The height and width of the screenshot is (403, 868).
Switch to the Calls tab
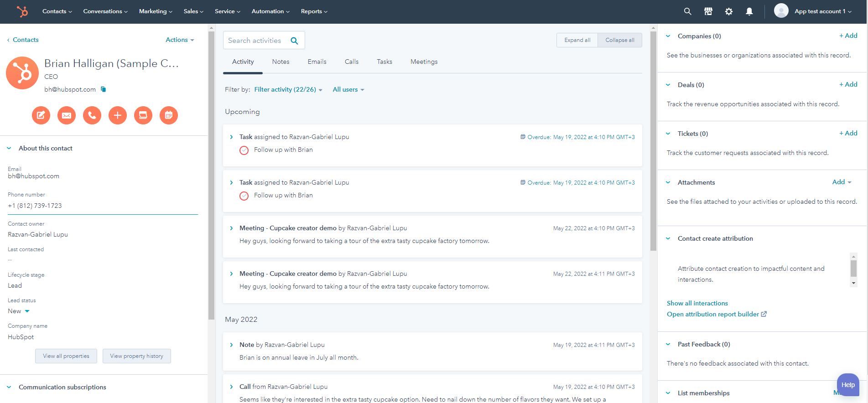352,62
